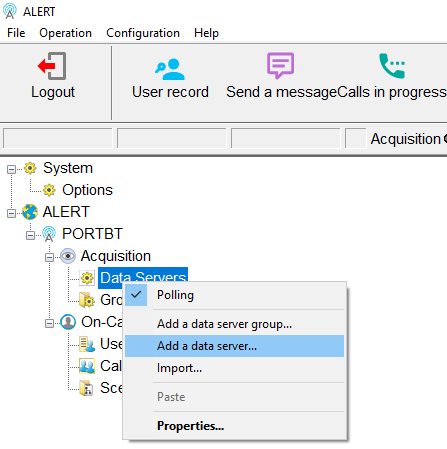Viewport: 447px width, 449px height.
Task: Click the Logout toolbar icon
Action: [x=53, y=66]
